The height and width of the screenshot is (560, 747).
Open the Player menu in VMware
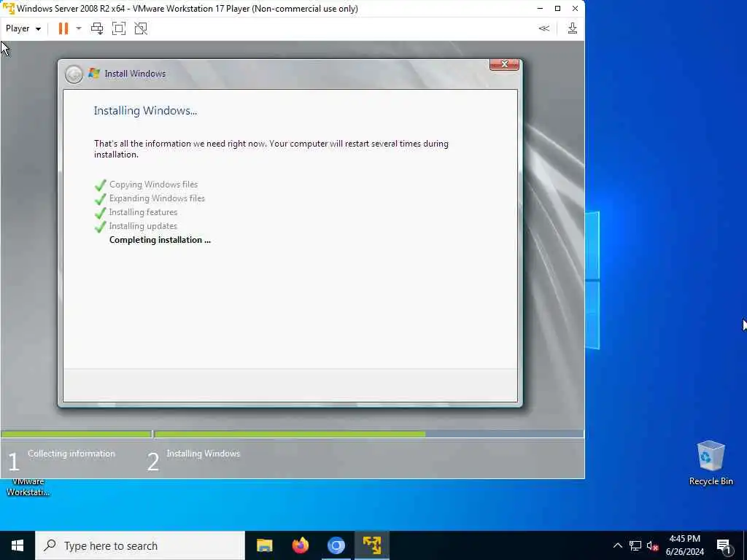[x=23, y=28]
